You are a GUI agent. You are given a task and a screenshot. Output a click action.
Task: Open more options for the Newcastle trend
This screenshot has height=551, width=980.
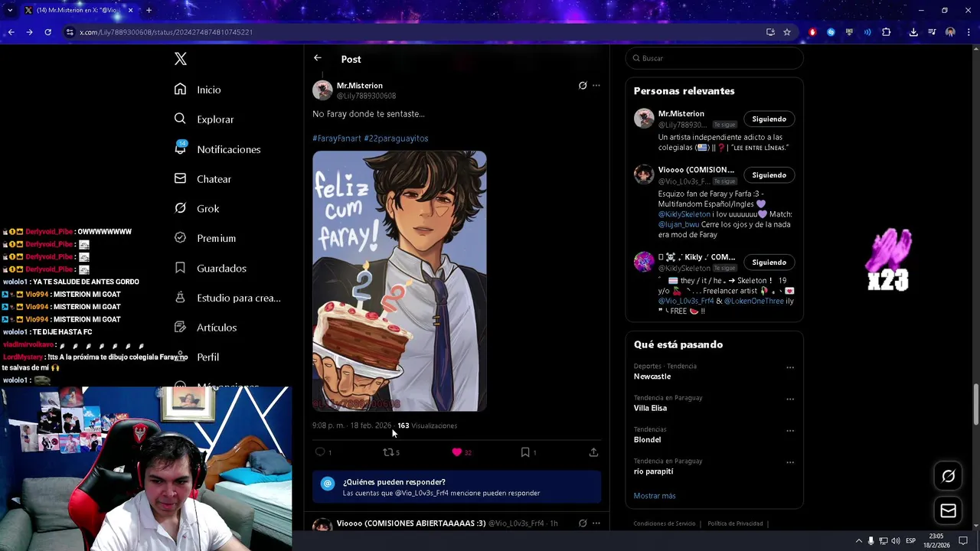(x=790, y=367)
